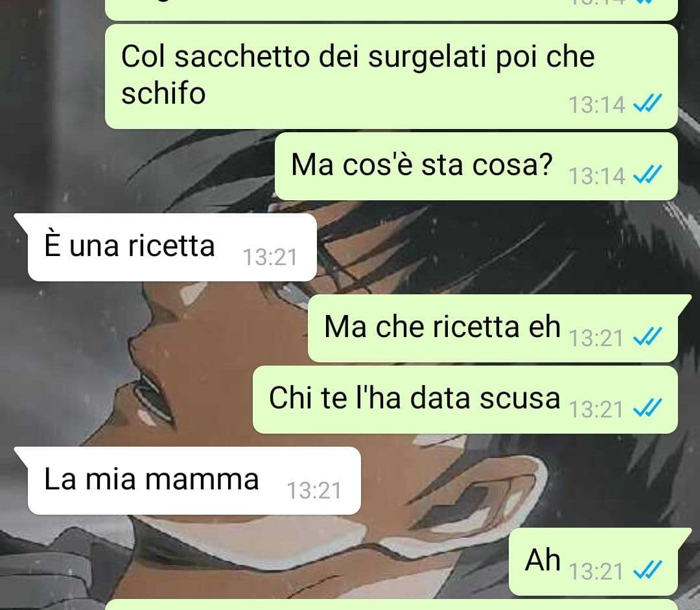Click blue double check beside 'Ma cos'è sta cosa?'
The image size is (700, 610).
[647, 174]
